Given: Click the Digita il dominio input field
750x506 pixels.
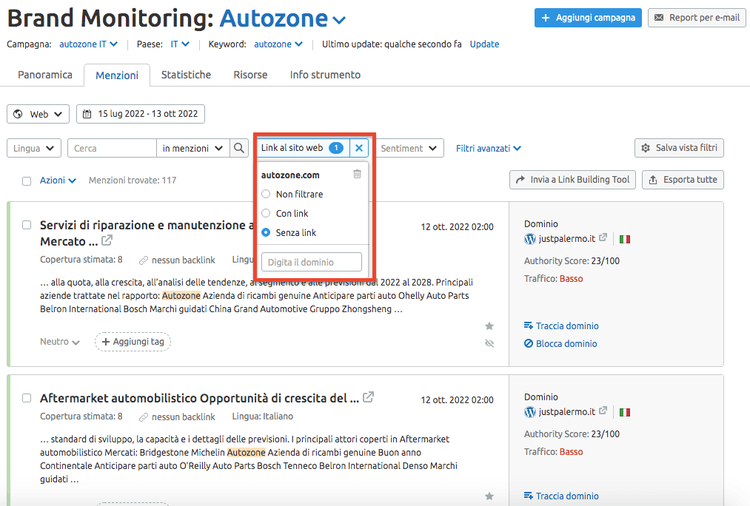Looking at the screenshot, I should tap(311, 262).
